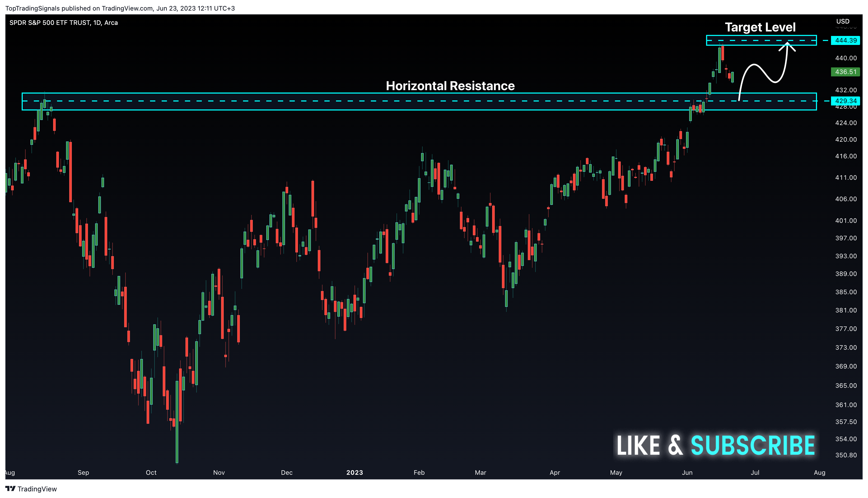Viewport: 868px width, 498px height.
Task: Click the 'Feb' label on time axis
Action: (419, 472)
